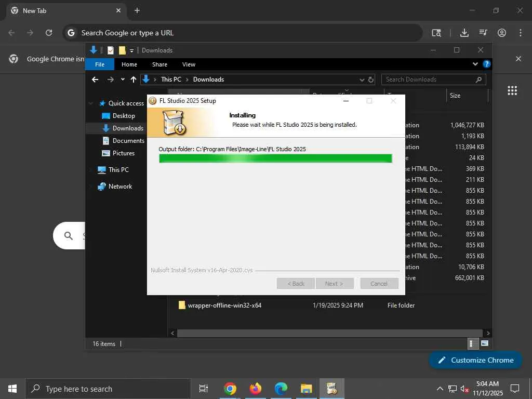Screen dimensions: 532x399
Task: Click the Chrome reload page icon
Action: [49, 33]
